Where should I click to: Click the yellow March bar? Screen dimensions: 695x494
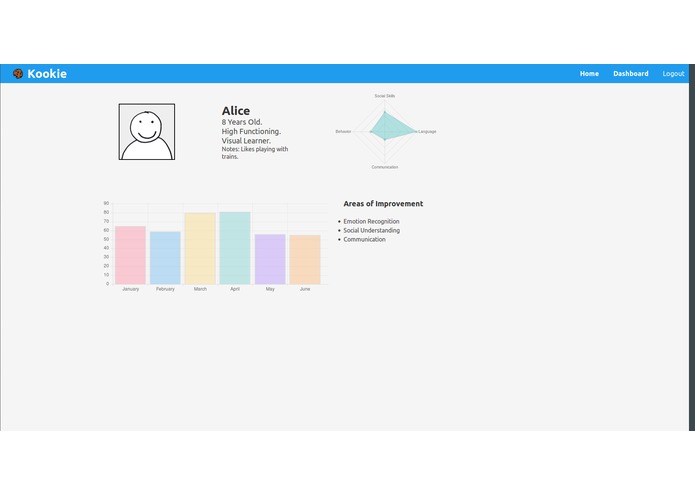point(200,249)
